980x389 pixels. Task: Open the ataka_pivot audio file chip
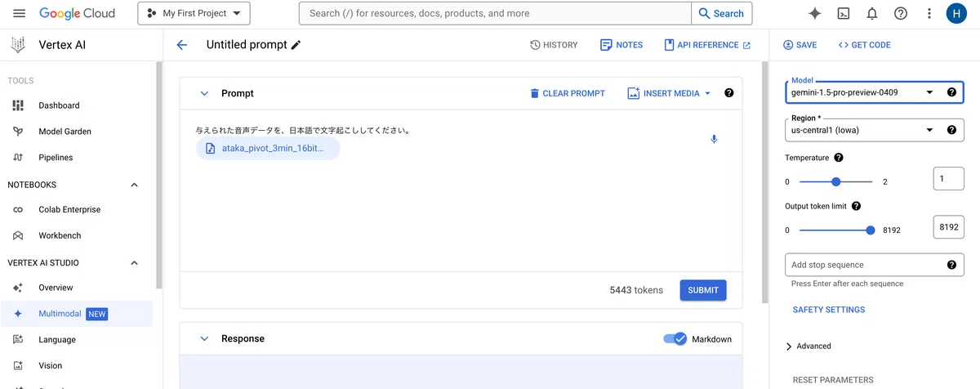pyautogui.click(x=267, y=149)
